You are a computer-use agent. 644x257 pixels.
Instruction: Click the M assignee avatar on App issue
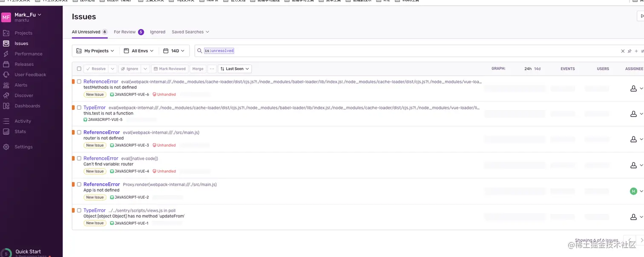[x=633, y=191]
